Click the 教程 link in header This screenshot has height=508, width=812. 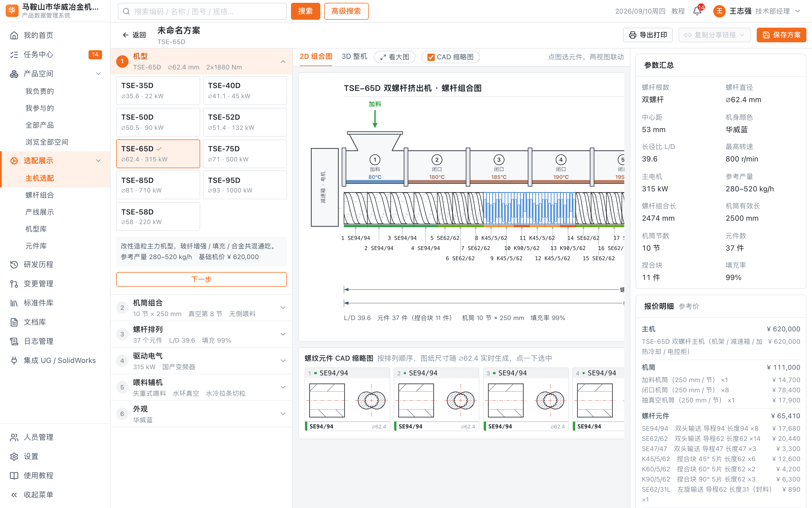coord(678,11)
